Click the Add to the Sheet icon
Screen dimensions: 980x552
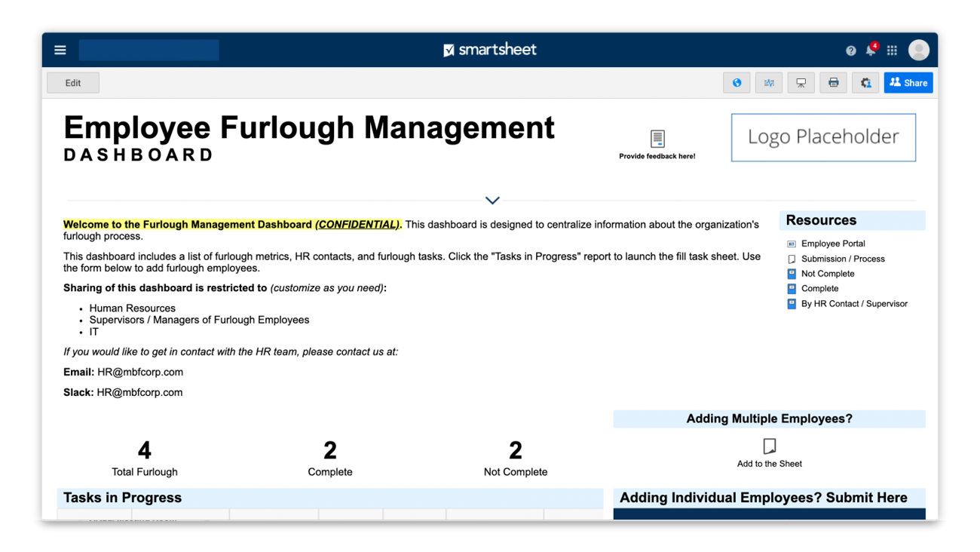(x=770, y=446)
